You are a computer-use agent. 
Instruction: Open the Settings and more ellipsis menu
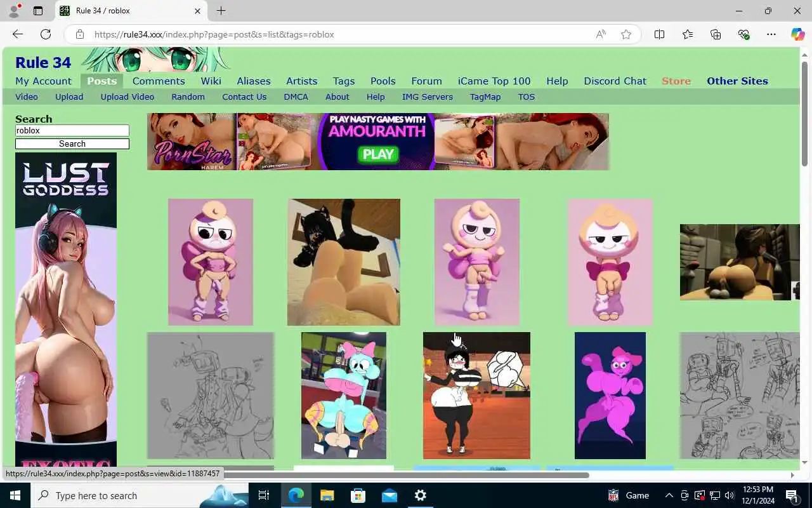(771, 34)
